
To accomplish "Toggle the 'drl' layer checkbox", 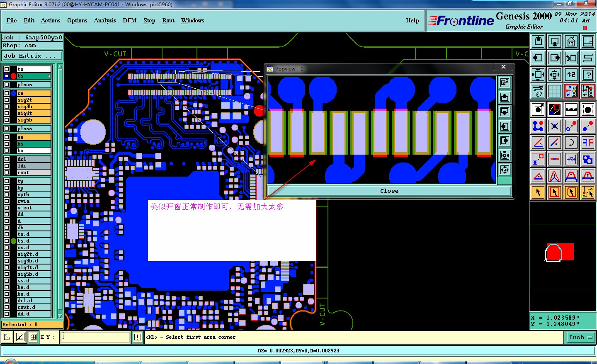I will (7, 159).
